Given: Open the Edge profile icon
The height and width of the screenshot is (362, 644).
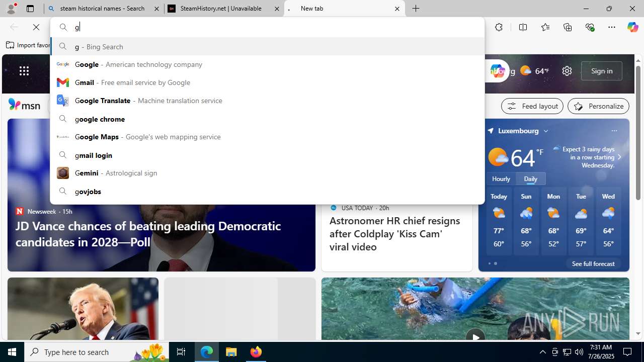Looking at the screenshot, I should click(x=11, y=9).
